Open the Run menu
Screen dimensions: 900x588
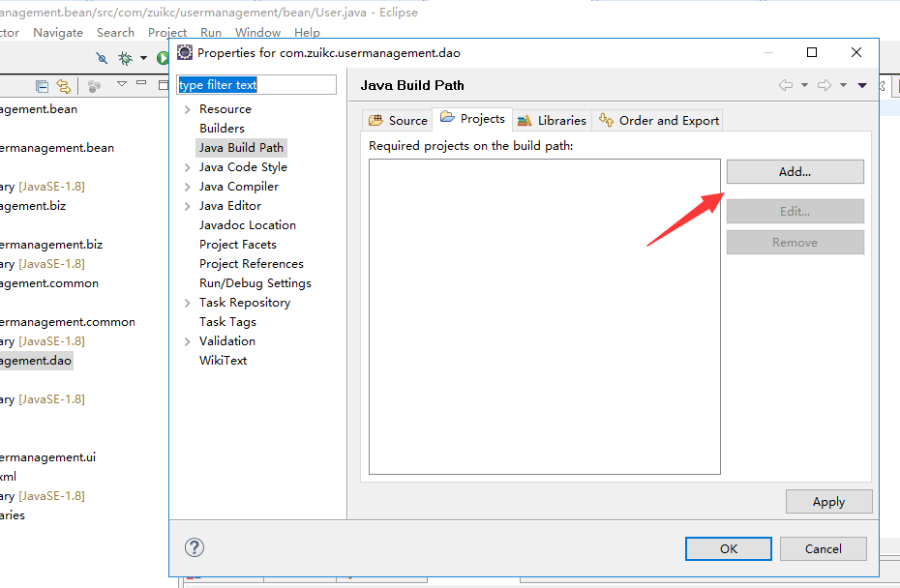pos(211,33)
